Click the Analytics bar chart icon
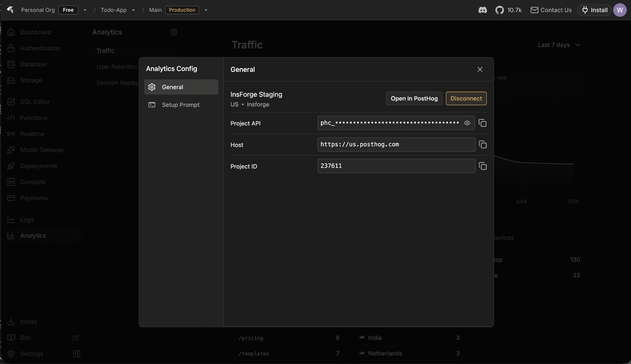Image resolution: width=631 pixels, height=364 pixels. [11, 236]
